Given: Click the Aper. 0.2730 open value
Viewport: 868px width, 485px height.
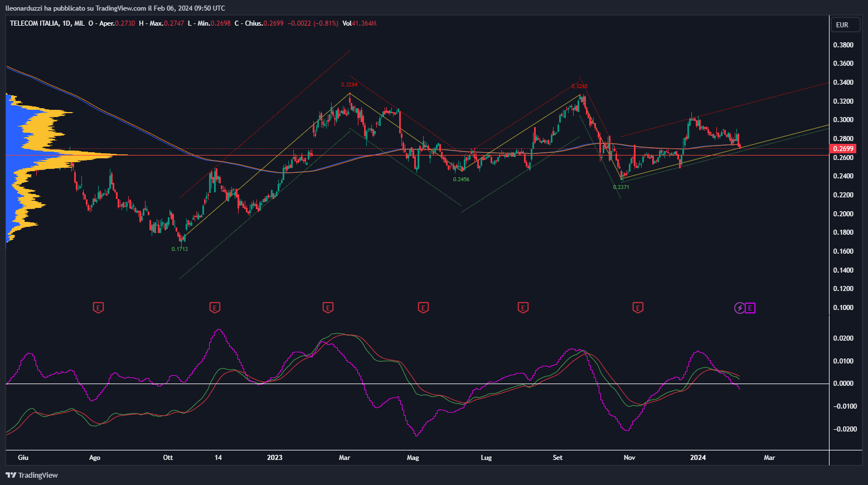Looking at the screenshot, I should [117, 23].
